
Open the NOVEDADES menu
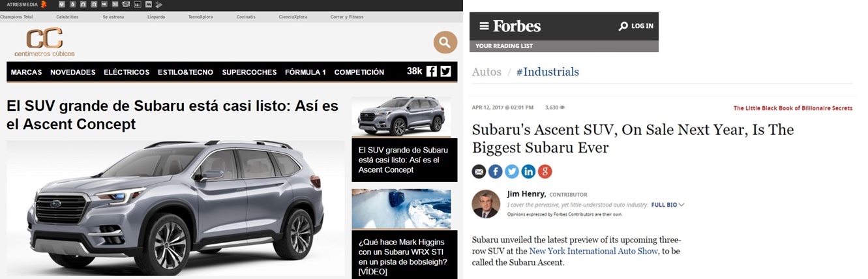point(73,72)
